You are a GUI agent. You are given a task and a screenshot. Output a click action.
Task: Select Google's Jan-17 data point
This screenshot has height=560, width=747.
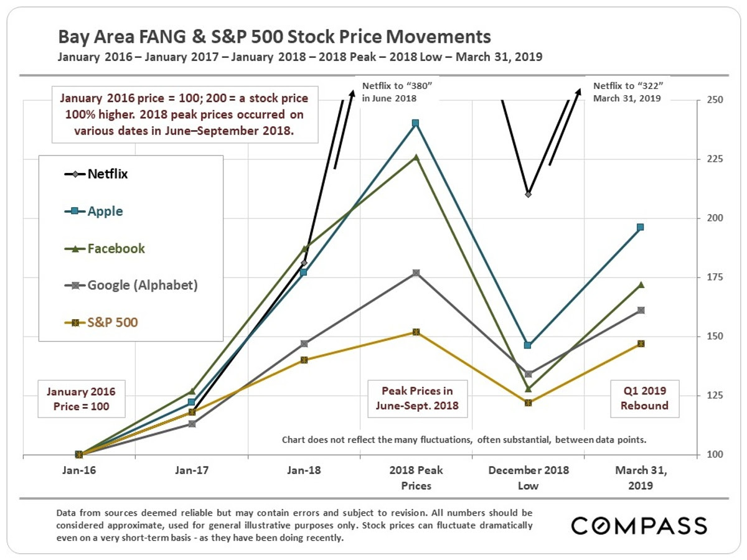point(192,424)
